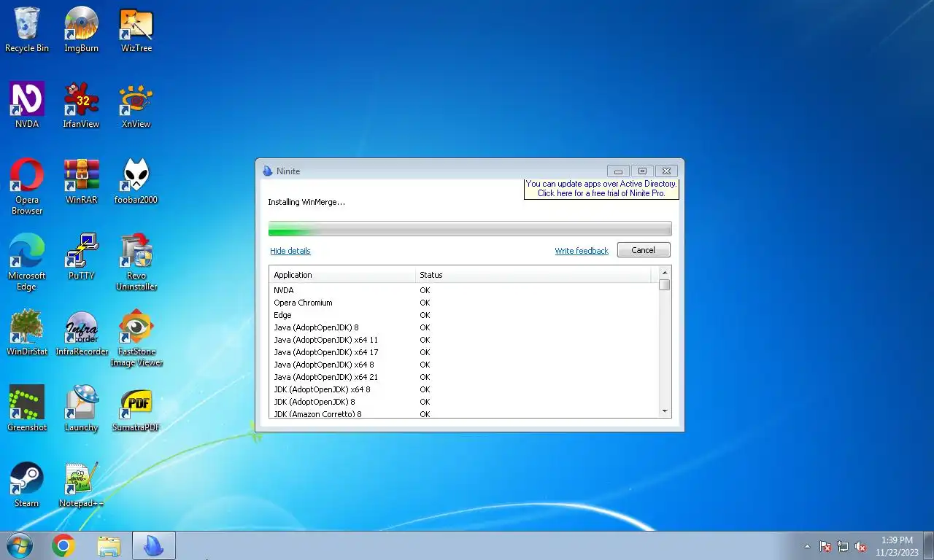Open the muted volume tray icon

(x=860, y=546)
